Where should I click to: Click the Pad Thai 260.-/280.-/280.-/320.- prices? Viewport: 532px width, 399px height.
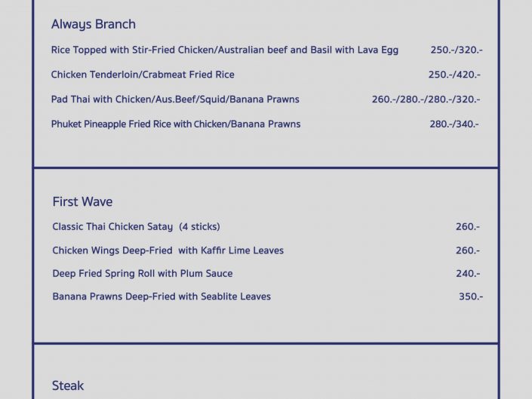point(426,99)
